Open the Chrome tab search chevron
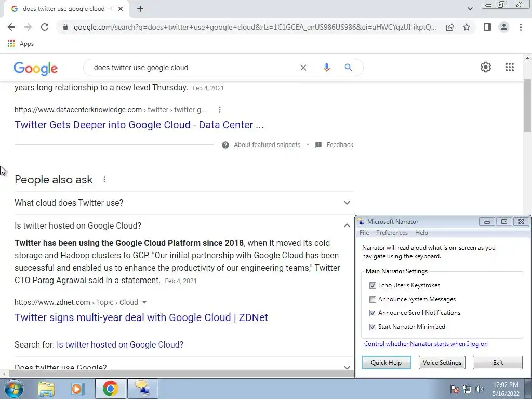The height and width of the screenshot is (399, 532). (x=470, y=9)
